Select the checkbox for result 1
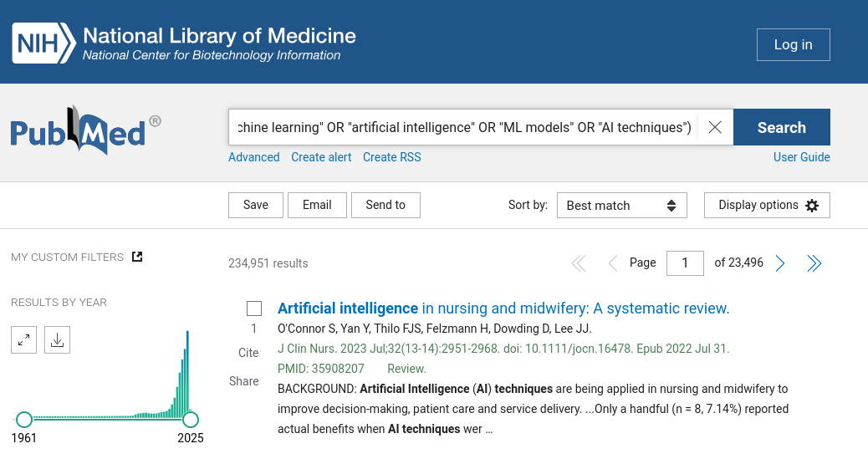The image size is (868, 464). (254, 308)
